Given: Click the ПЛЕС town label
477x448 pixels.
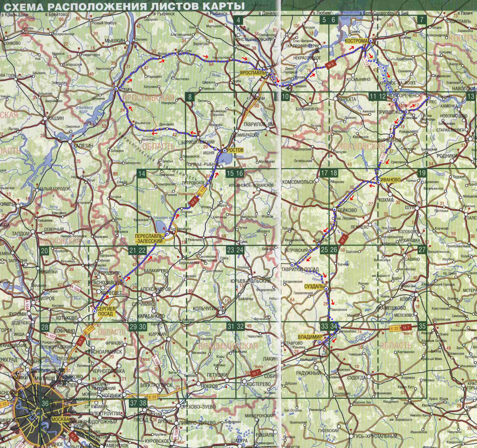Looking at the screenshot, I should tap(431, 102).
